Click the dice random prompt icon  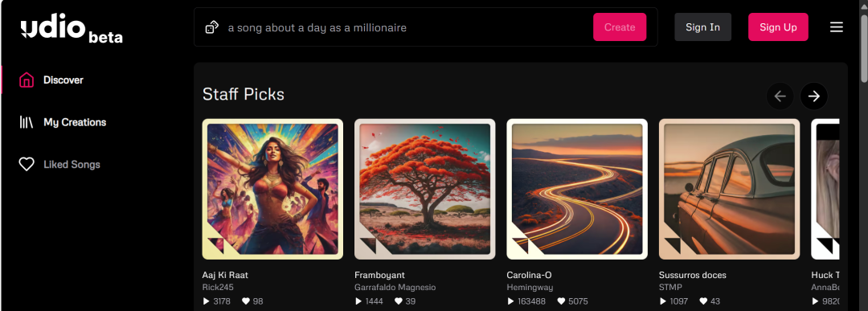[212, 27]
